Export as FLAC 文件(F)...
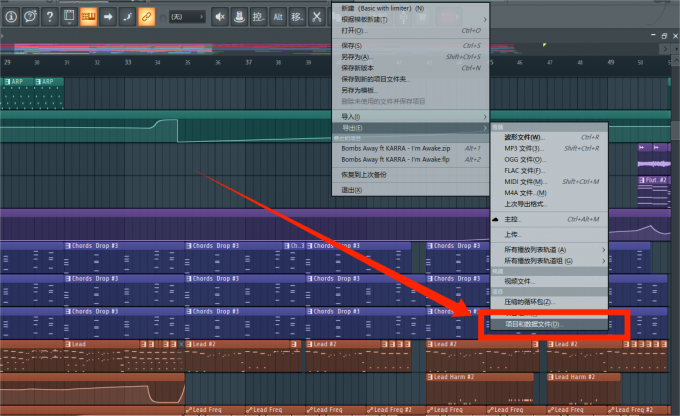Image resolution: width=680 pixels, height=416 pixels. (549, 170)
